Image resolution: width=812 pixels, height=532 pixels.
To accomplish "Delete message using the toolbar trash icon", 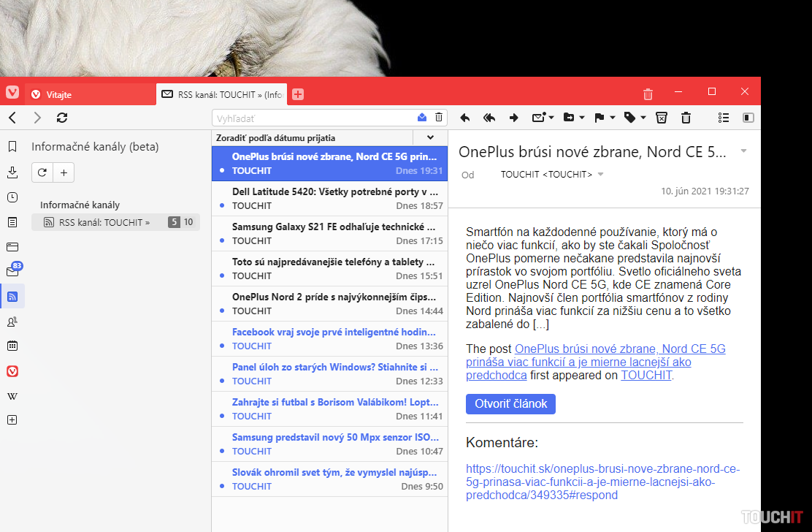I will coord(686,118).
